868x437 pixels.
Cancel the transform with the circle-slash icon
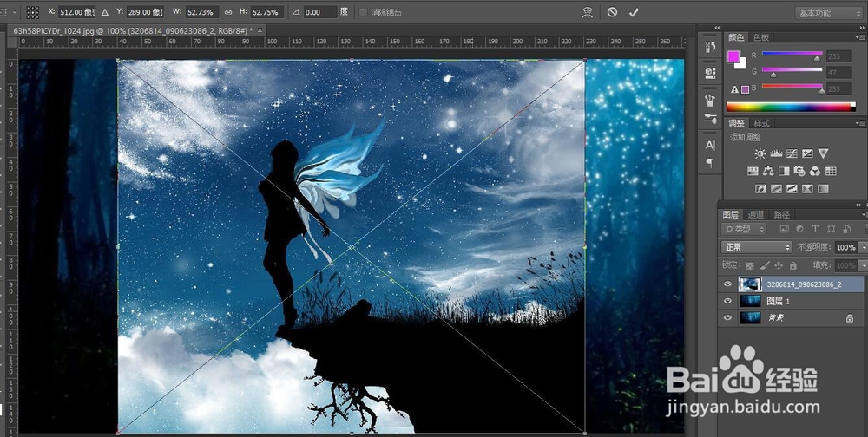coord(612,11)
